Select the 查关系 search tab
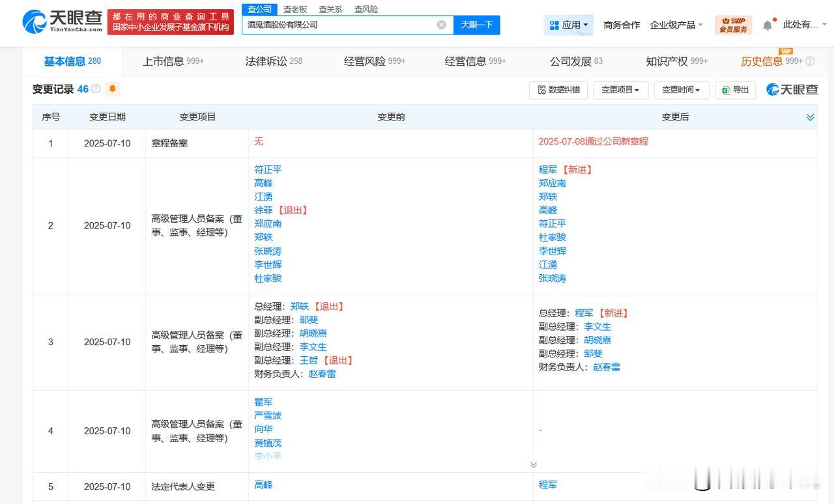This screenshot has height=504, width=834. pyautogui.click(x=330, y=9)
